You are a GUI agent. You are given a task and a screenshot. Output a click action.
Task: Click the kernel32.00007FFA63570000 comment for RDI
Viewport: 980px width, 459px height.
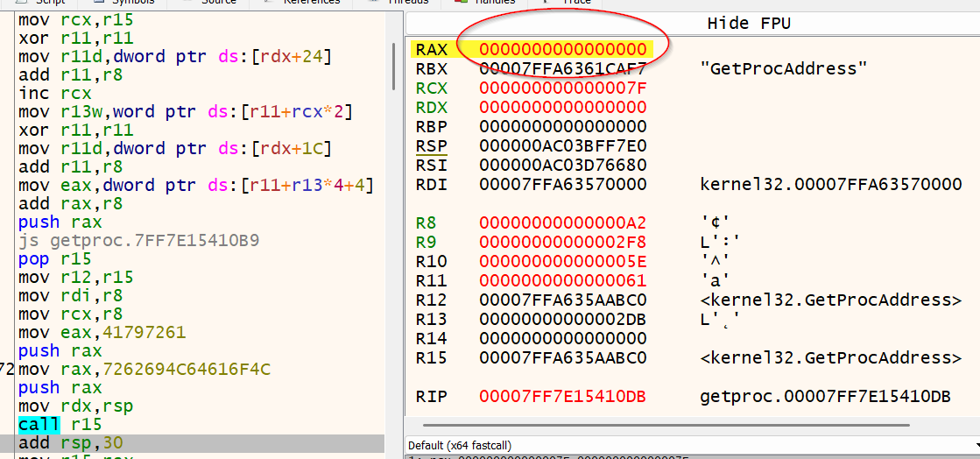831,185
